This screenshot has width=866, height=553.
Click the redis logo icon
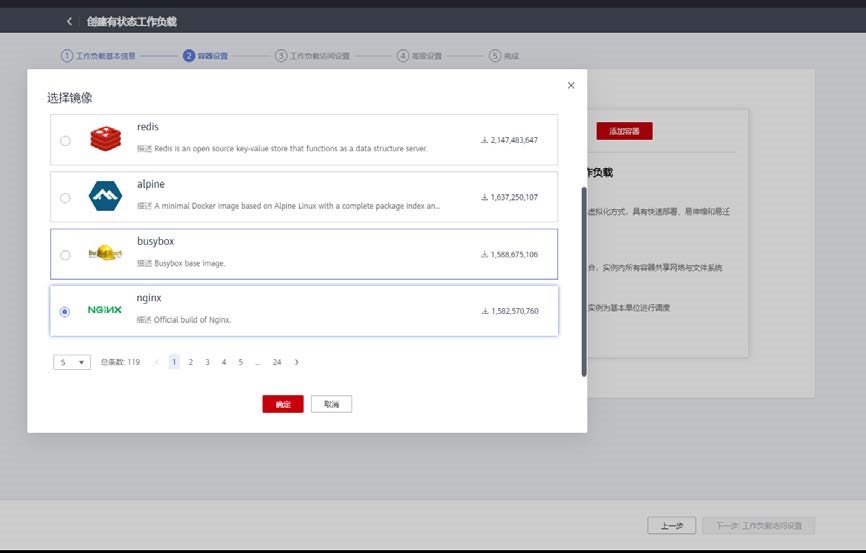pos(105,139)
